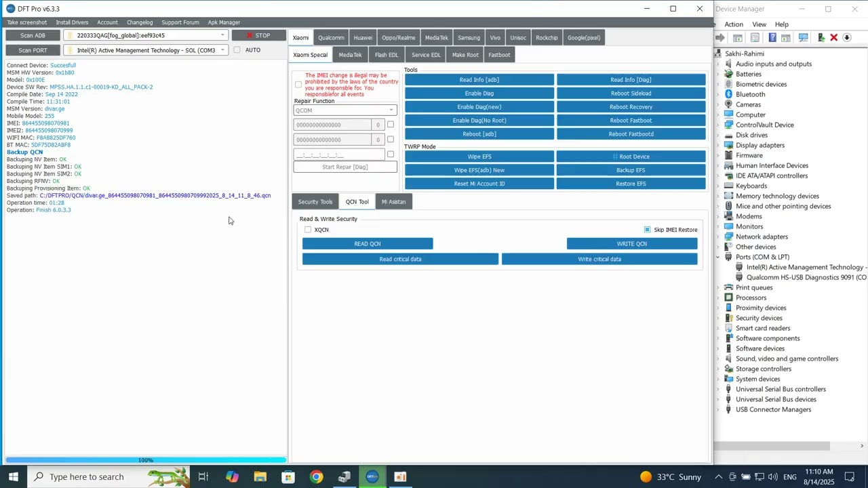Open notification center icon in taskbar
Screen dimensions: 868x488
click(x=850, y=476)
